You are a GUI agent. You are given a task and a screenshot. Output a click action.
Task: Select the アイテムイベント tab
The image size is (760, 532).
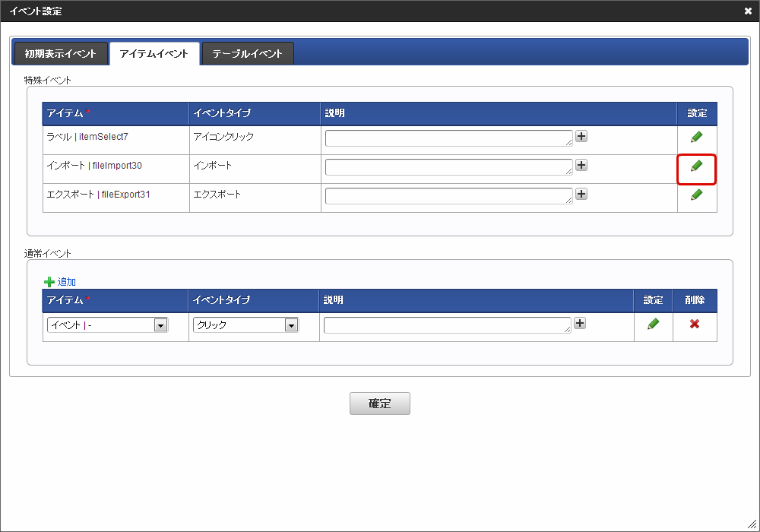click(x=154, y=54)
